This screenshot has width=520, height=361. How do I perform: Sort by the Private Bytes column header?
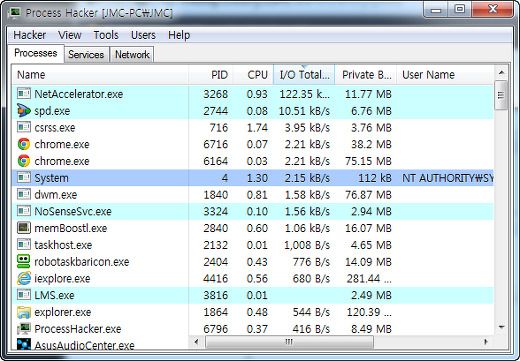[x=365, y=75]
